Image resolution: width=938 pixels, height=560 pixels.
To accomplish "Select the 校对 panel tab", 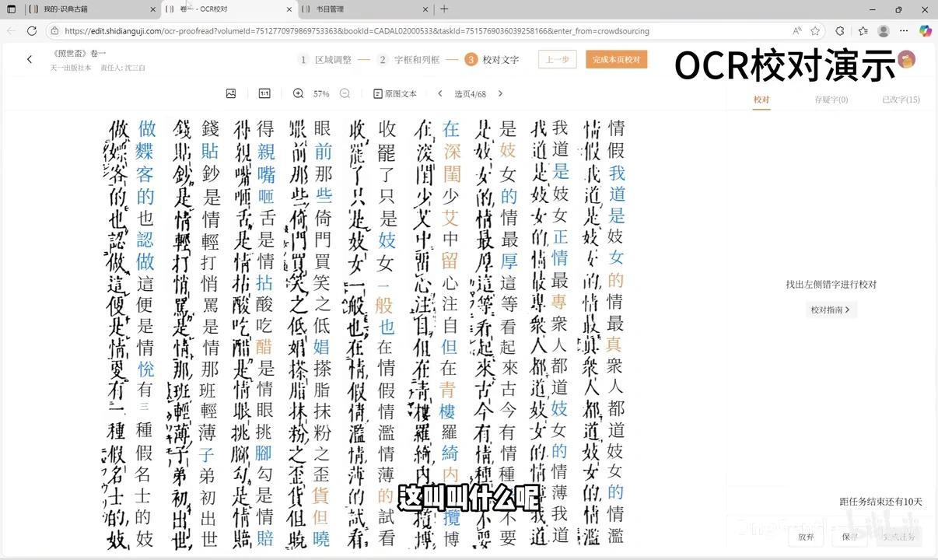I will [761, 100].
